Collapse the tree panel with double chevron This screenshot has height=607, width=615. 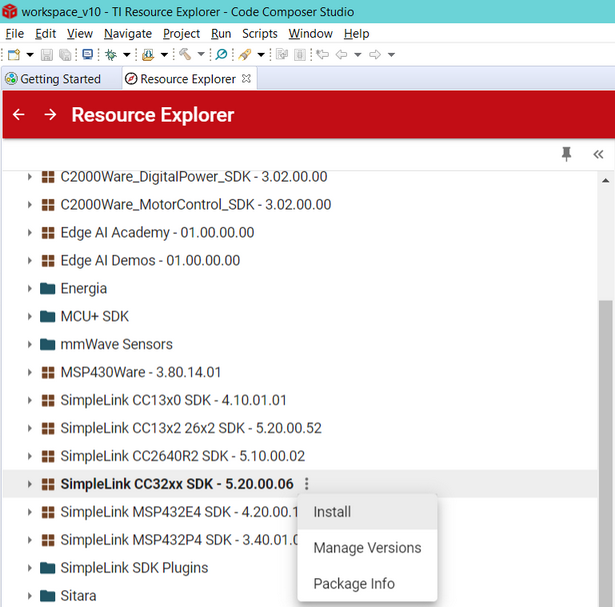click(598, 154)
